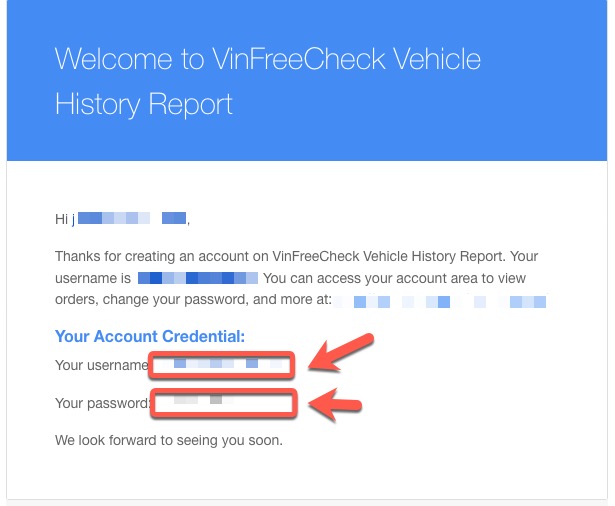
Task: Click "We look forward to seeing you soon."
Action: (169, 440)
